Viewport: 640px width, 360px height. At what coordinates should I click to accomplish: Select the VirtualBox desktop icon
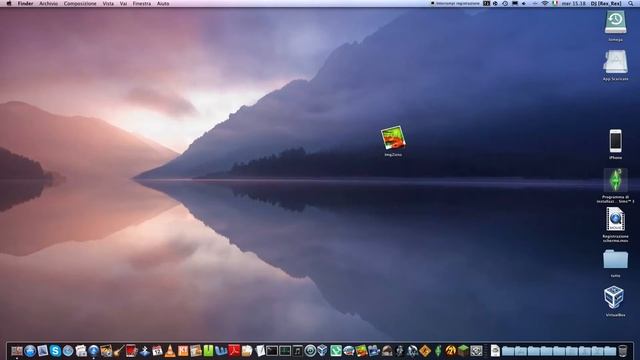coord(614,297)
